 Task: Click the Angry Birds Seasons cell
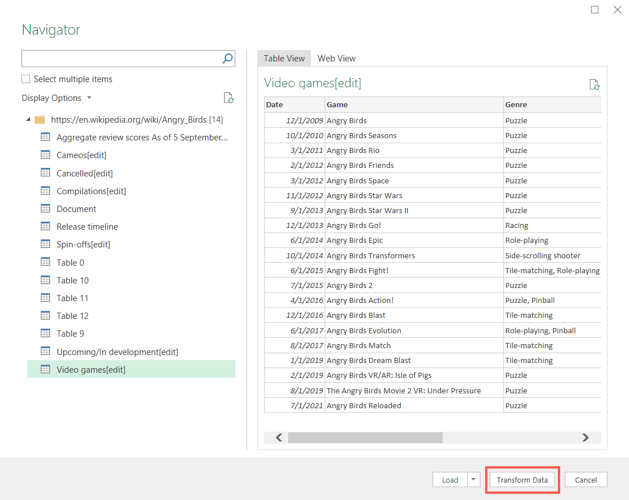pos(414,135)
